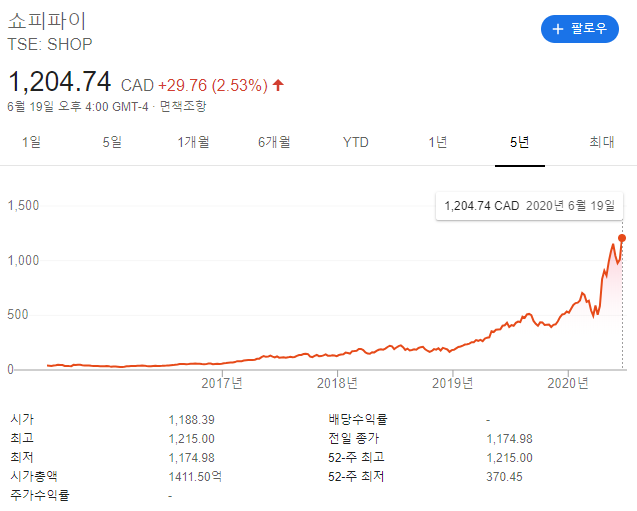Click the 2017년 x-axis label

click(222, 383)
